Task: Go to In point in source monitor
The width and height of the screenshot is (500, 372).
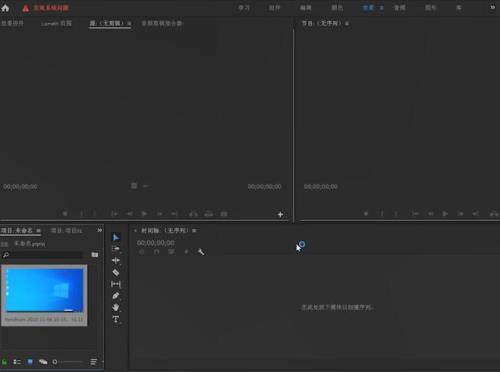Action: coord(114,214)
